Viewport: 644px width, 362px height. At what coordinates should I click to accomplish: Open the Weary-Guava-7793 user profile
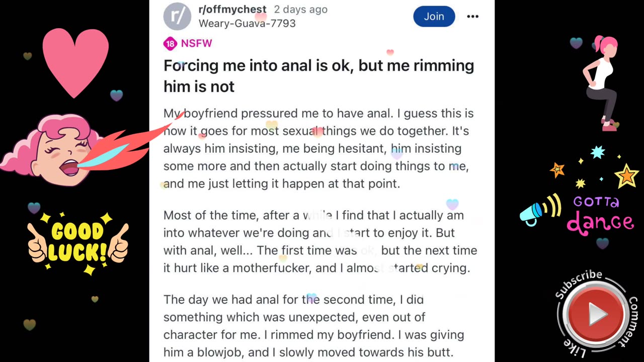pyautogui.click(x=247, y=23)
